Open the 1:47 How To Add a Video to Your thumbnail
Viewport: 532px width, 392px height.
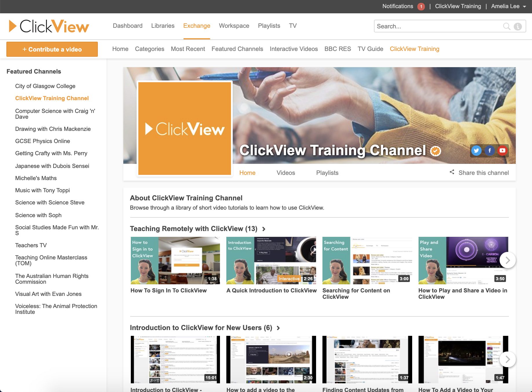463,360
